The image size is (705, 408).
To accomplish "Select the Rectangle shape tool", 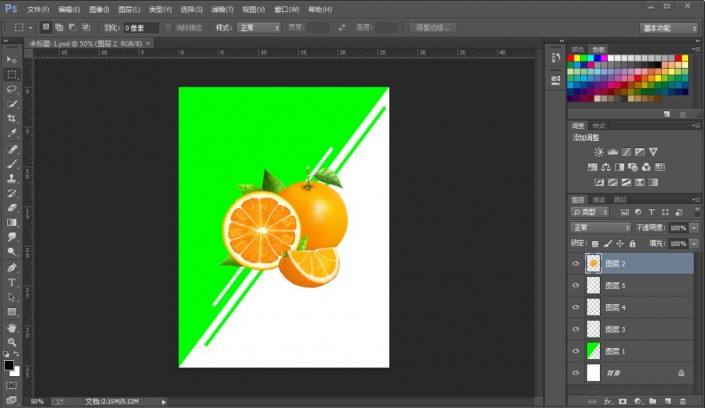I will [x=12, y=312].
